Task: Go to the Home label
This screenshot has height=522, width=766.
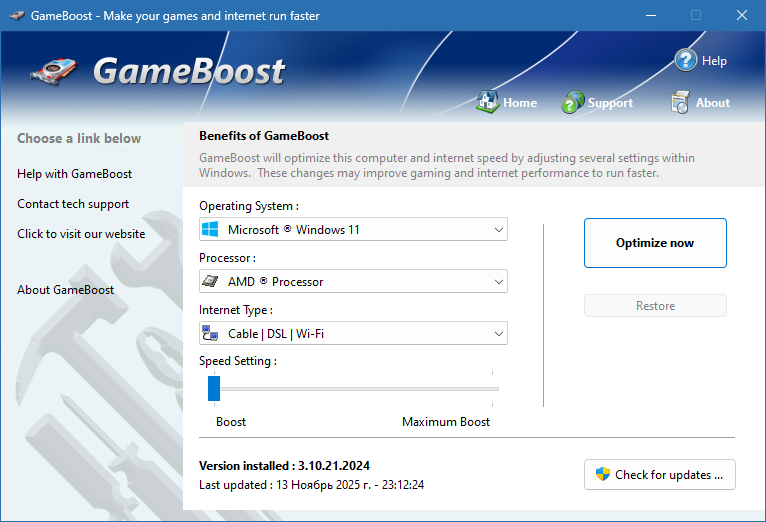Action: [520, 103]
